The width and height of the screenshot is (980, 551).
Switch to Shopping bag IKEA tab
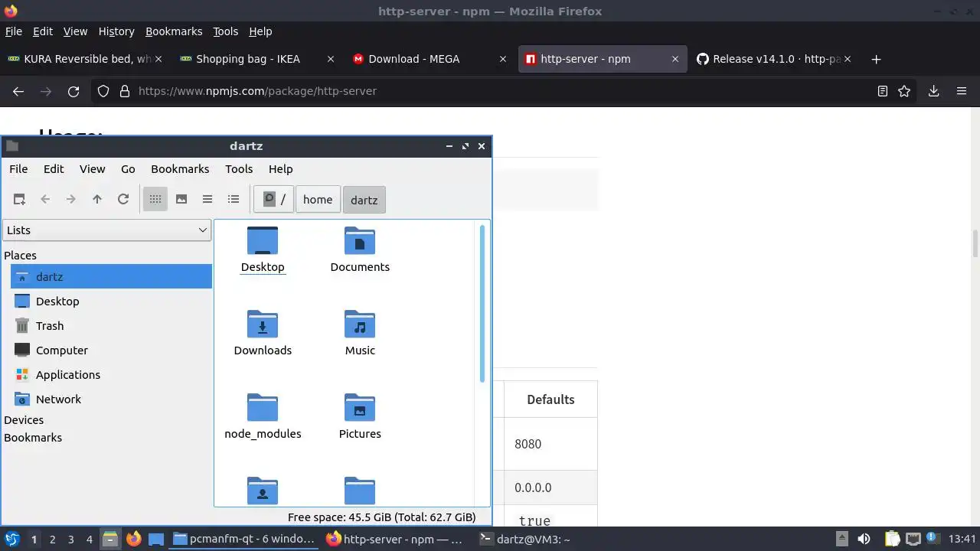[258, 59]
